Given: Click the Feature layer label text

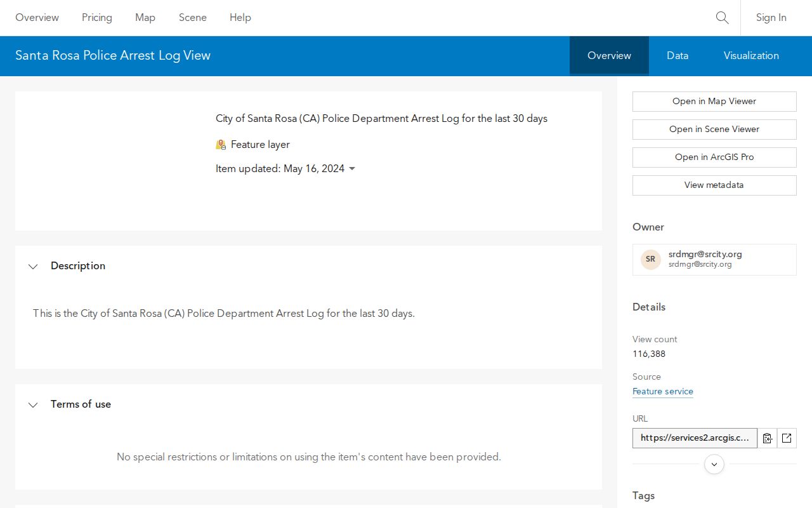Looking at the screenshot, I should [x=260, y=145].
